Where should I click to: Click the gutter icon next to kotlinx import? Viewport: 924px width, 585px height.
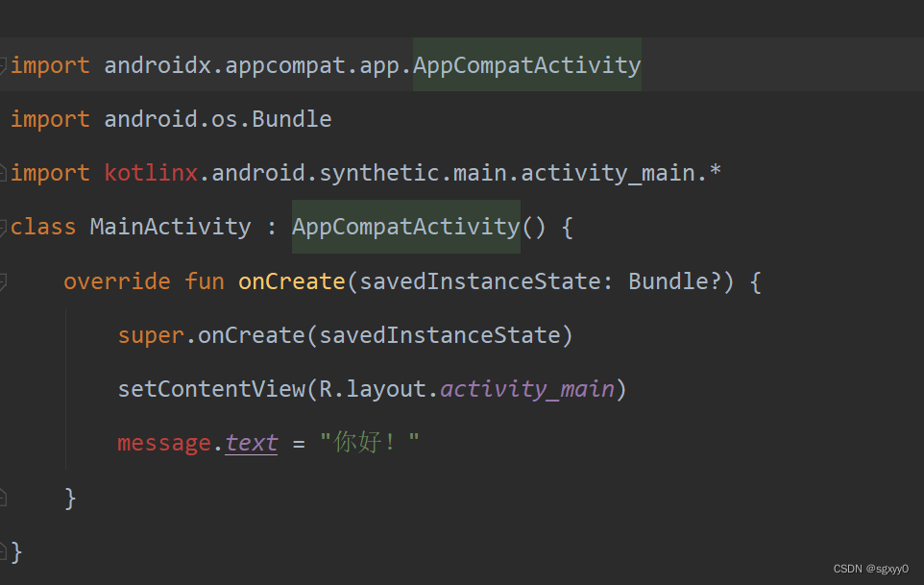(x=4, y=173)
